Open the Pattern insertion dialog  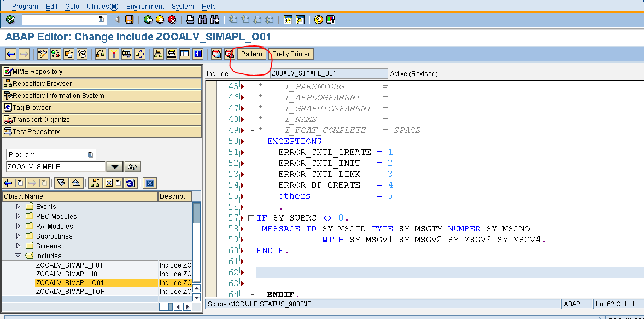(251, 54)
